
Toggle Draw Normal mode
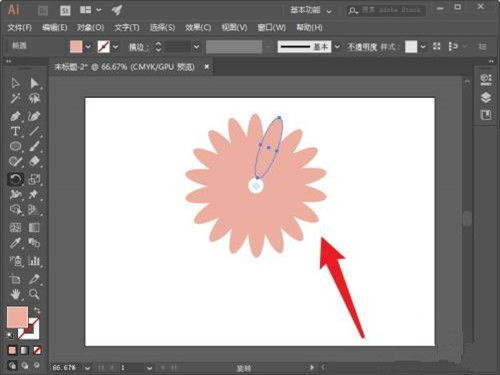pos(12,365)
